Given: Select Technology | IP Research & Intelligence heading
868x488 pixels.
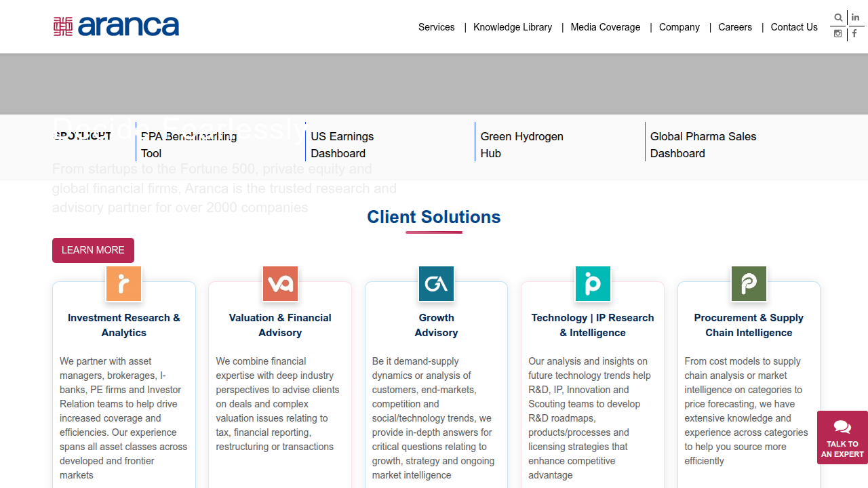Looking at the screenshot, I should 593,325.
